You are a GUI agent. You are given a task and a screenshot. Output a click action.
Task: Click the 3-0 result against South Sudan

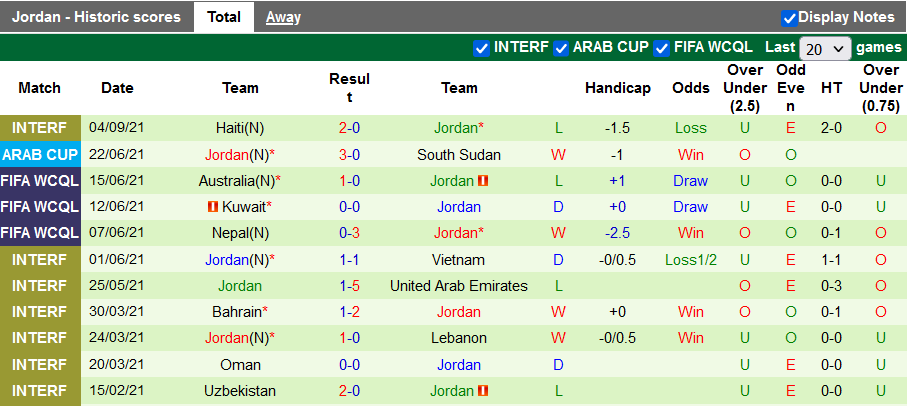coord(349,155)
